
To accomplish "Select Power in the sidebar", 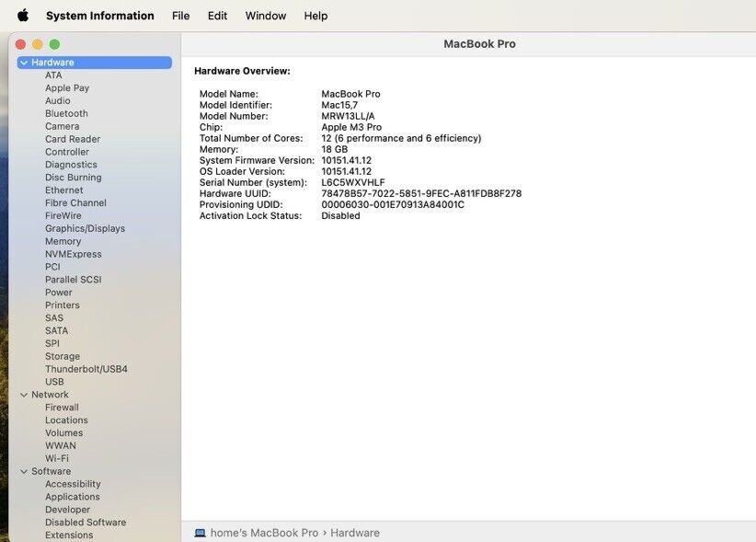I will [x=58, y=293].
